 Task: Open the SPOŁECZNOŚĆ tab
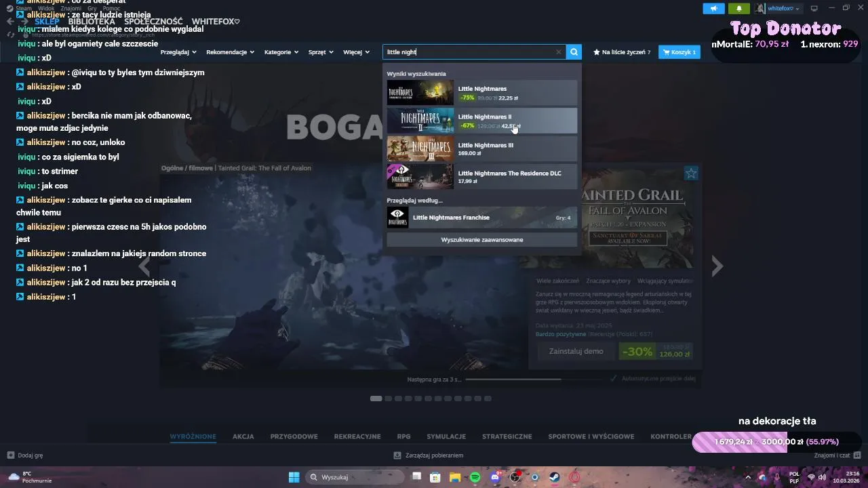coord(153,22)
